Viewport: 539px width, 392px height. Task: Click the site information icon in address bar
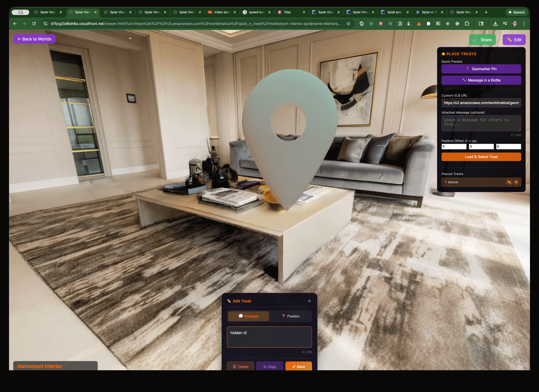[x=45, y=23]
